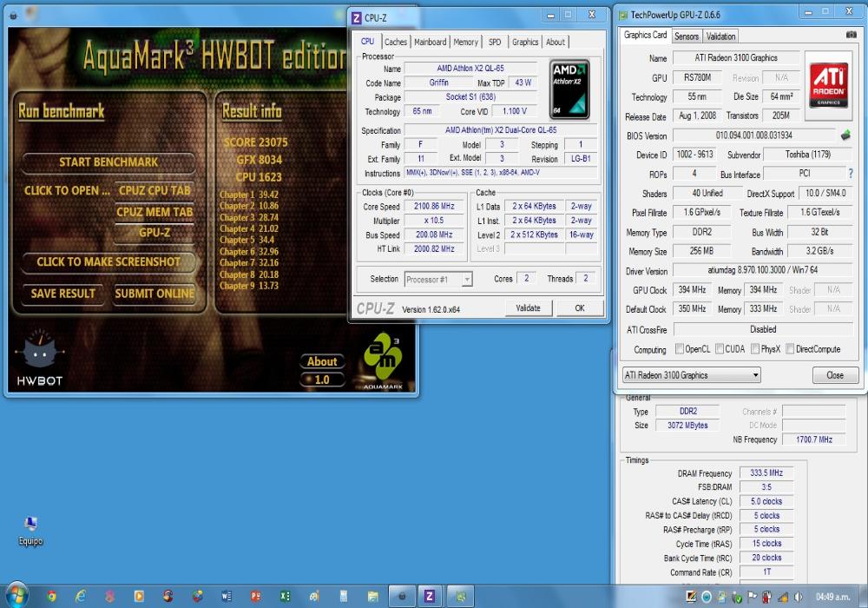Select the Graphics Card tab in GPU-Z

click(x=645, y=35)
